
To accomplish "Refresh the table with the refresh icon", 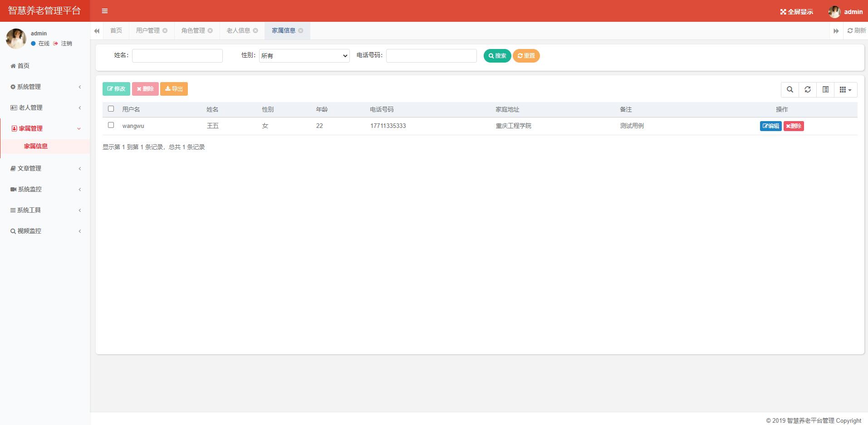I will tap(808, 89).
